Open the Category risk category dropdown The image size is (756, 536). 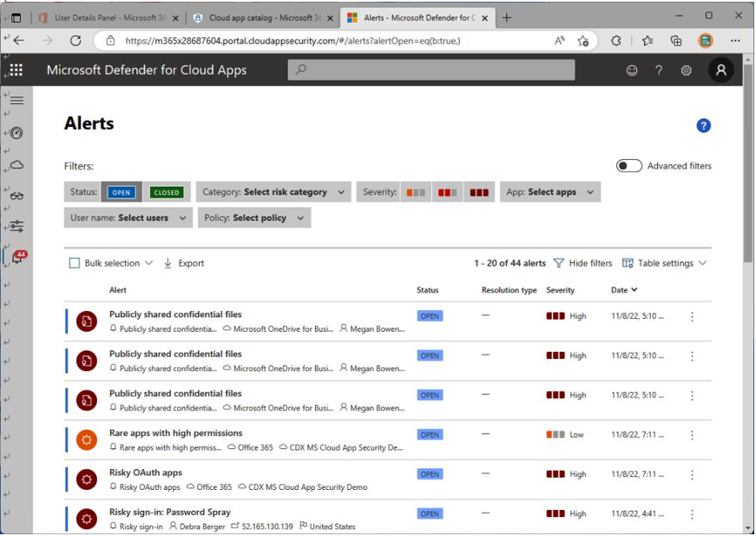[x=273, y=192]
